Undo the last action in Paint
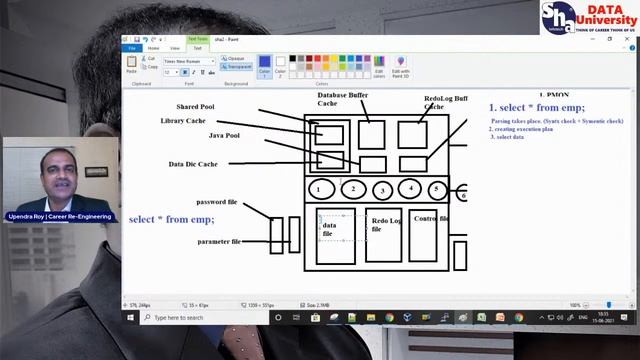This screenshot has width=640, height=360. 145,39
